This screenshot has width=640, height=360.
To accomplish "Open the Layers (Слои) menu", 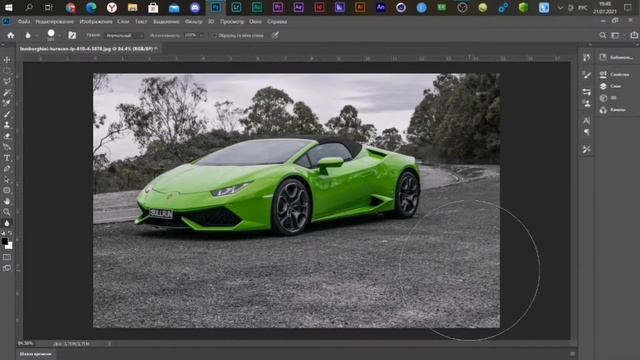I will (123, 22).
